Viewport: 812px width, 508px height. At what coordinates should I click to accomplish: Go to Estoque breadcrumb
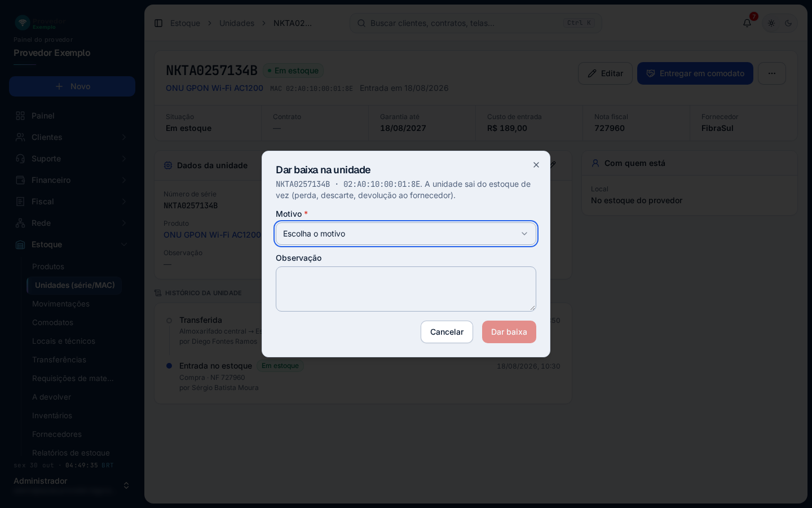point(185,23)
